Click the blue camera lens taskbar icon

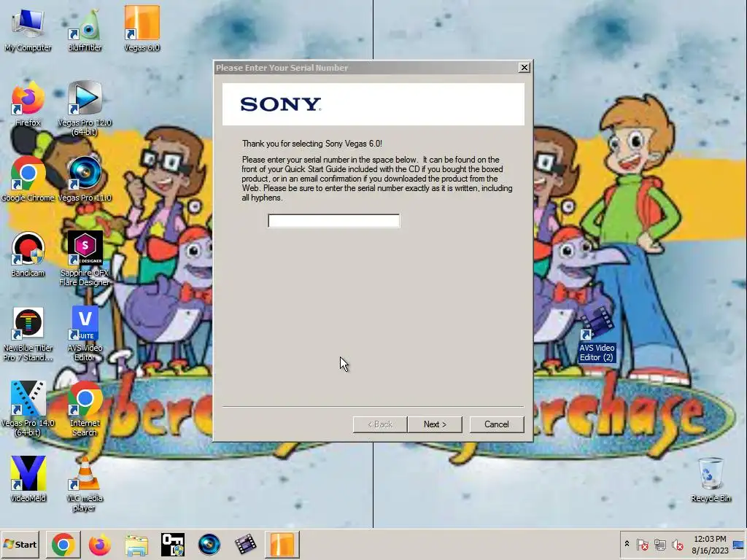(x=209, y=544)
